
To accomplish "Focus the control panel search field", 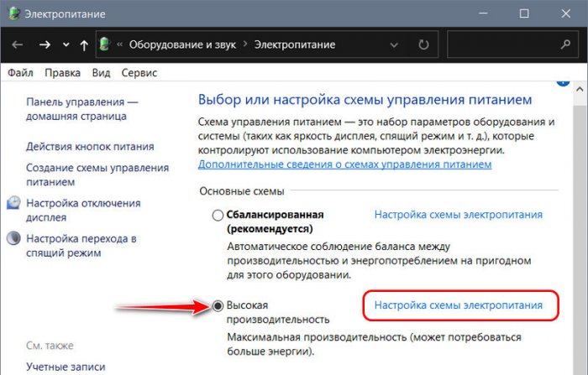I will coord(512,44).
